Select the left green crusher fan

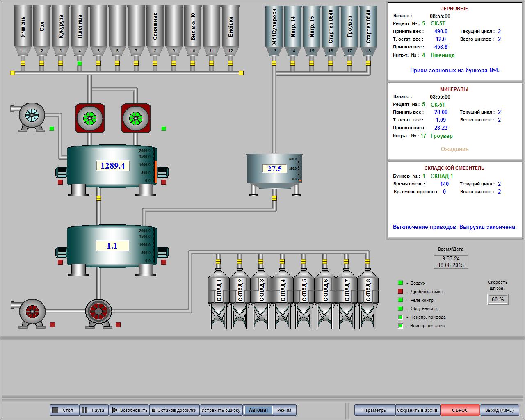tap(89, 119)
